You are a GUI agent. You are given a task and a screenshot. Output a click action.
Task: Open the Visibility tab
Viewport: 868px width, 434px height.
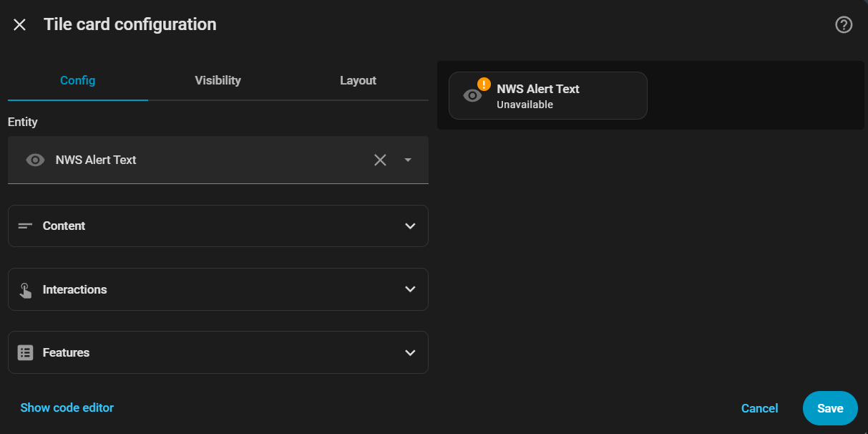pyautogui.click(x=218, y=80)
